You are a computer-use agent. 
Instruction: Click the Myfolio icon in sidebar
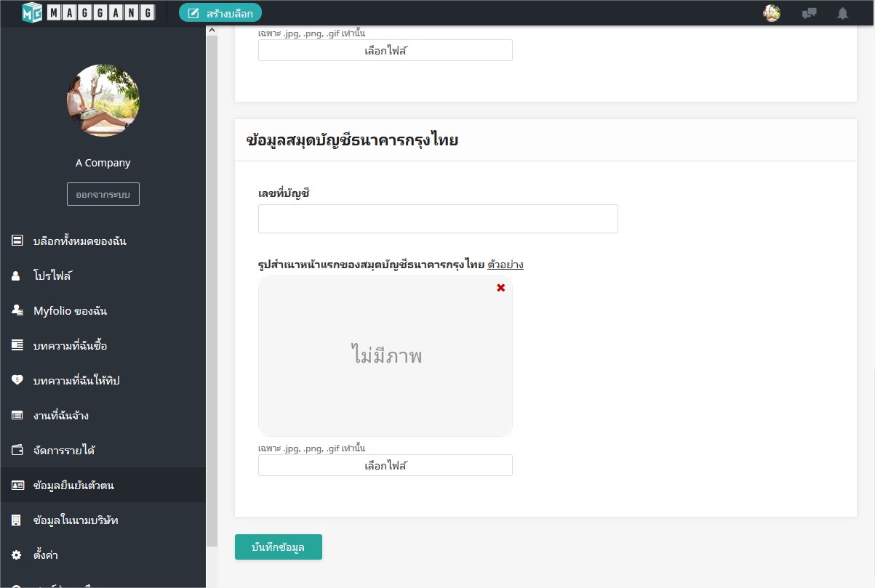click(17, 310)
